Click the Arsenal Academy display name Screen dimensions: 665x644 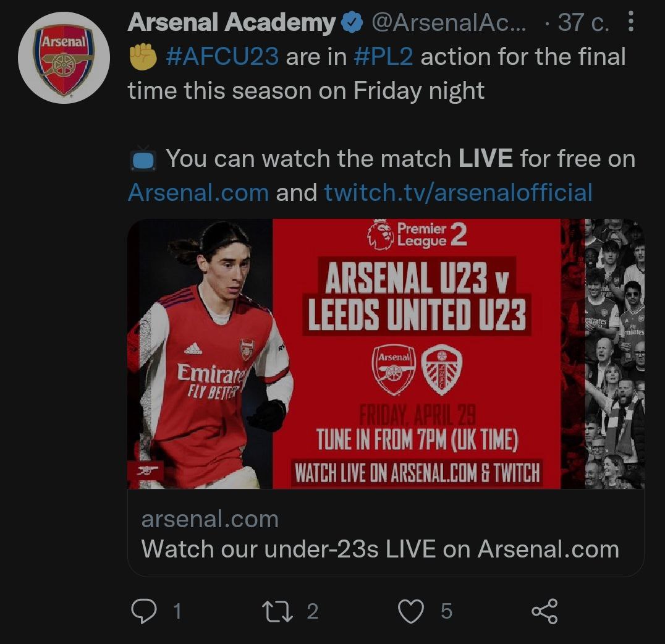coord(231,23)
